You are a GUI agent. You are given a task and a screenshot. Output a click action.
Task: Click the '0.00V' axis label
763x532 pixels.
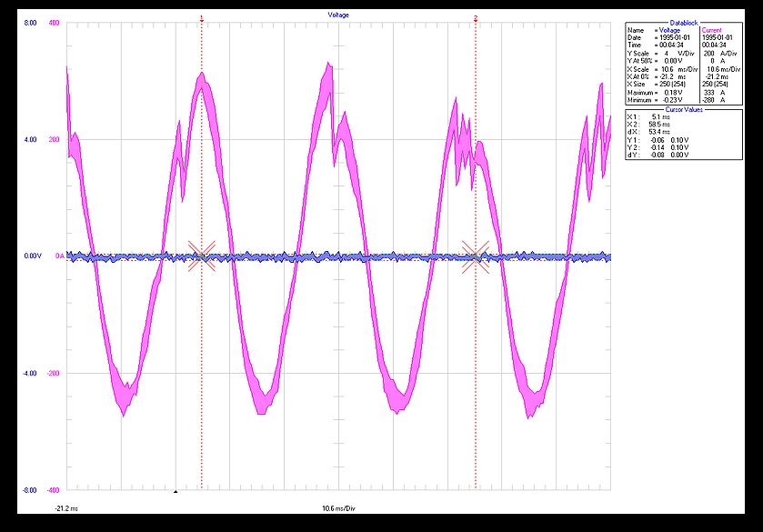click(33, 256)
